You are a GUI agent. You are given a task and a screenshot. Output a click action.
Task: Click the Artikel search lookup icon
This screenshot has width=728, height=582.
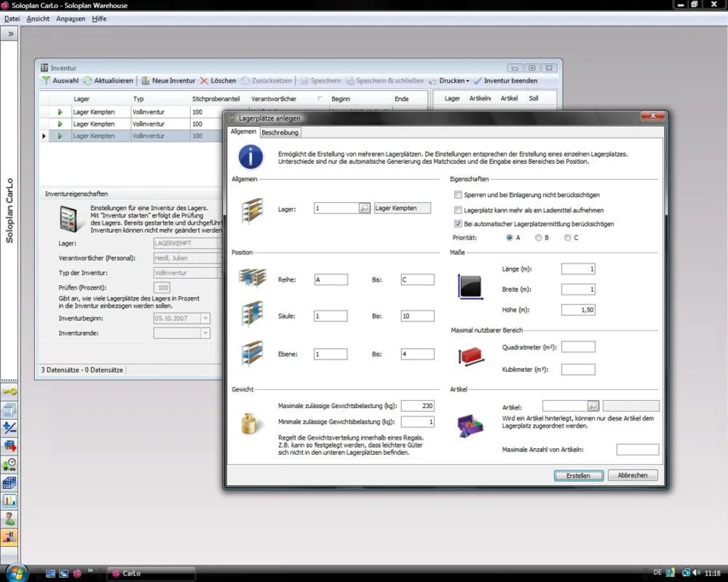[593, 406]
